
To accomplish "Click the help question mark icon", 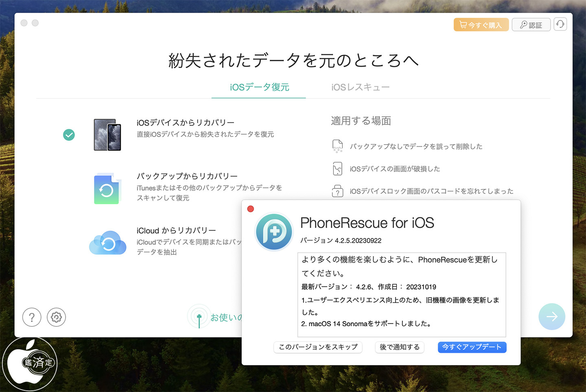I will (x=32, y=317).
